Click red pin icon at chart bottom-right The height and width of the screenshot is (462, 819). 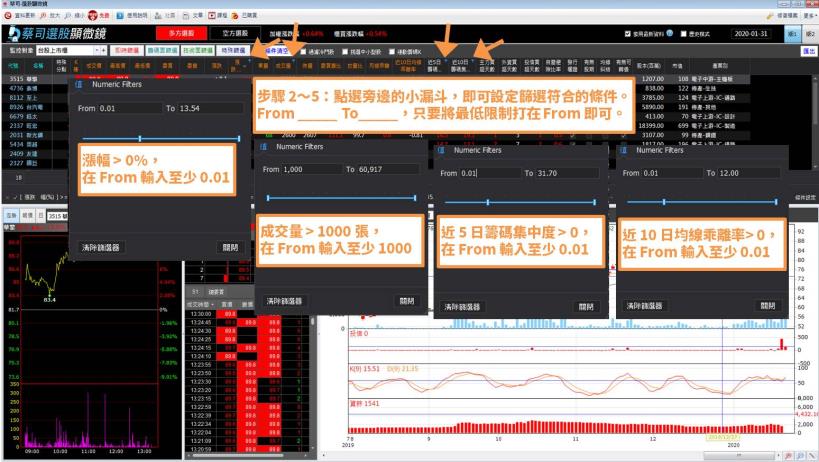pyautogui.click(x=789, y=456)
